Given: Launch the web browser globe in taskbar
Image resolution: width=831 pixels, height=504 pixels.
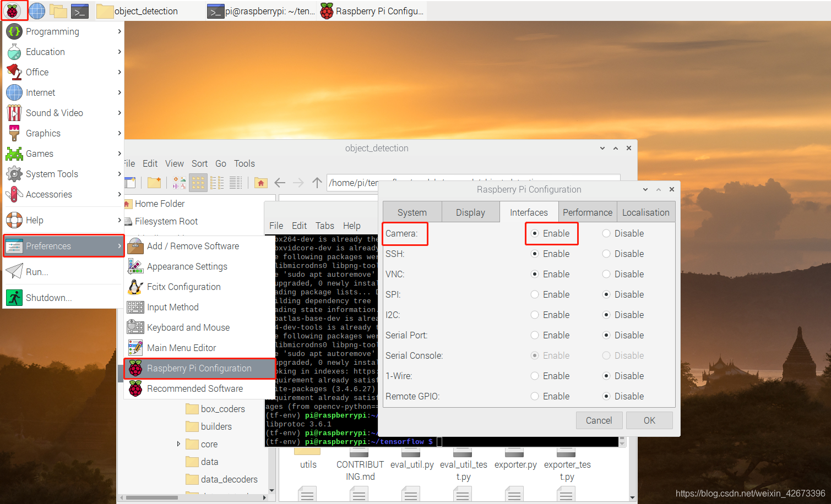Looking at the screenshot, I should point(37,10).
